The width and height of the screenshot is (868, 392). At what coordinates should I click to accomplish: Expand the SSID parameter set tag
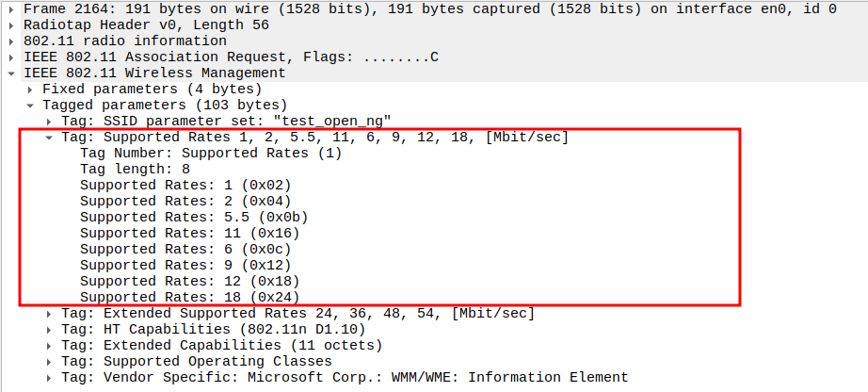tap(49, 122)
